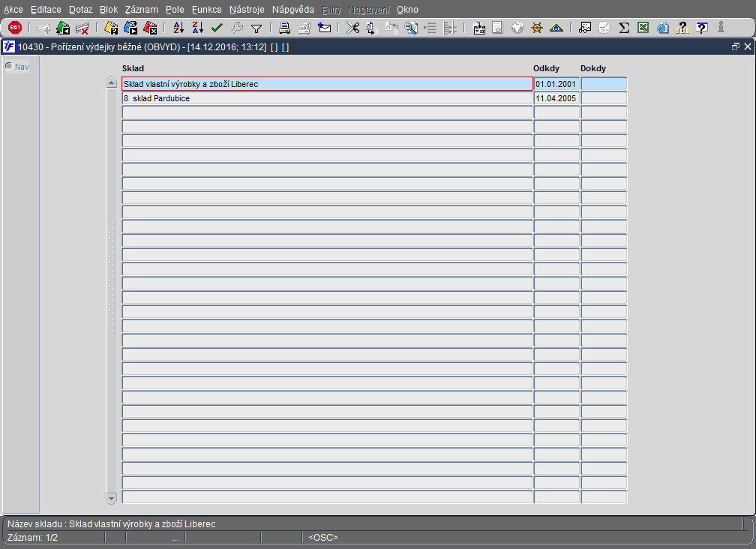Click the 'Název skladu' status message
Viewport: 756px width, 549px height.
click(x=111, y=524)
